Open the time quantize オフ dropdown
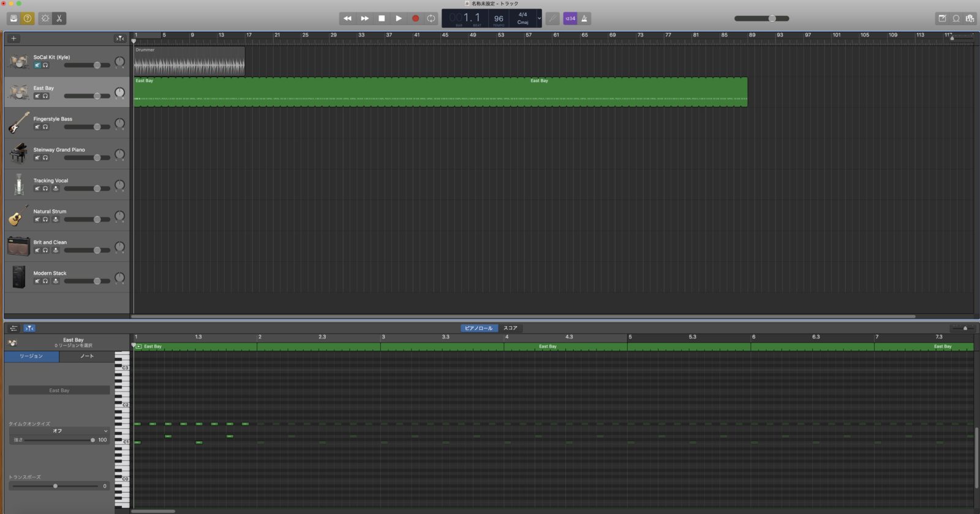The height and width of the screenshot is (514, 980). [x=59, y=431]
